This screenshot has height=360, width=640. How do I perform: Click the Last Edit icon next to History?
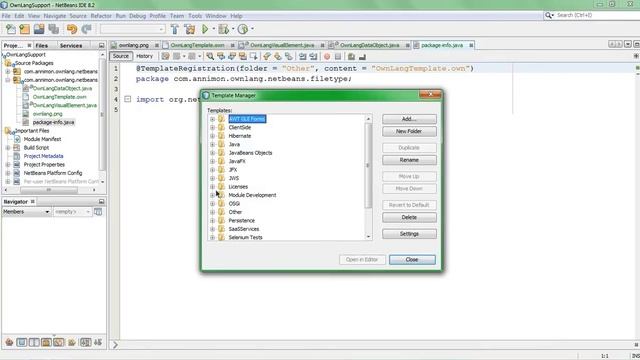click(x=165, y=56)
